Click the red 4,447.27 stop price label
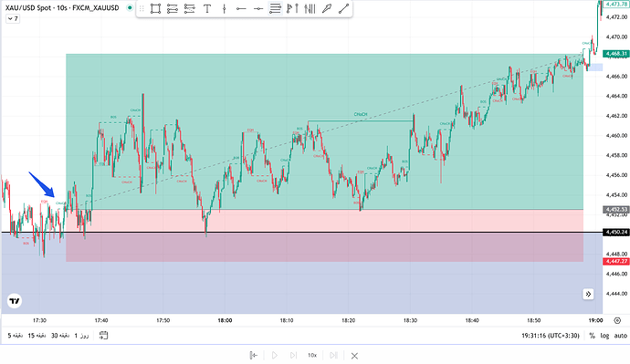The image size is (630, 364). click(616, 261)
